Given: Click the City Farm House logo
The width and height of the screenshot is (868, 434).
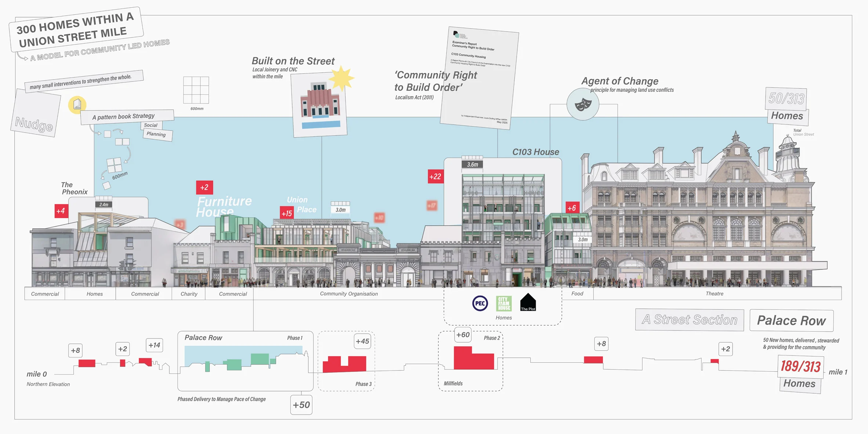Looking at the screenshot, I should click(x=503, y=303).
